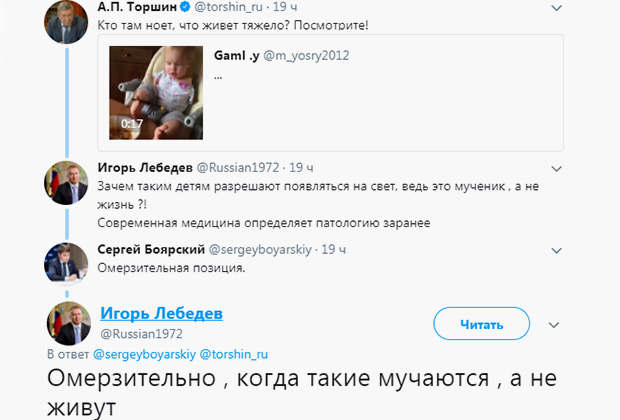Open the Сергей Боярский name link
This screenshot has width=620, height=420.
(149, 248)
